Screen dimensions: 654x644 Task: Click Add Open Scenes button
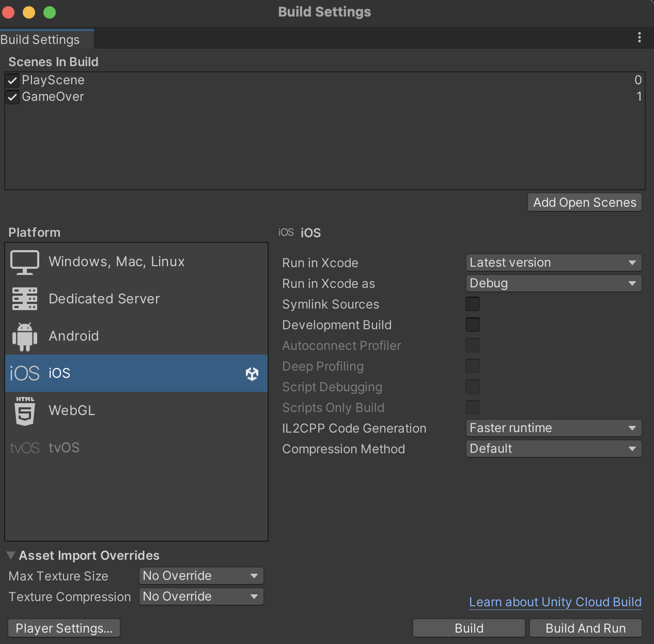(585, 203)
